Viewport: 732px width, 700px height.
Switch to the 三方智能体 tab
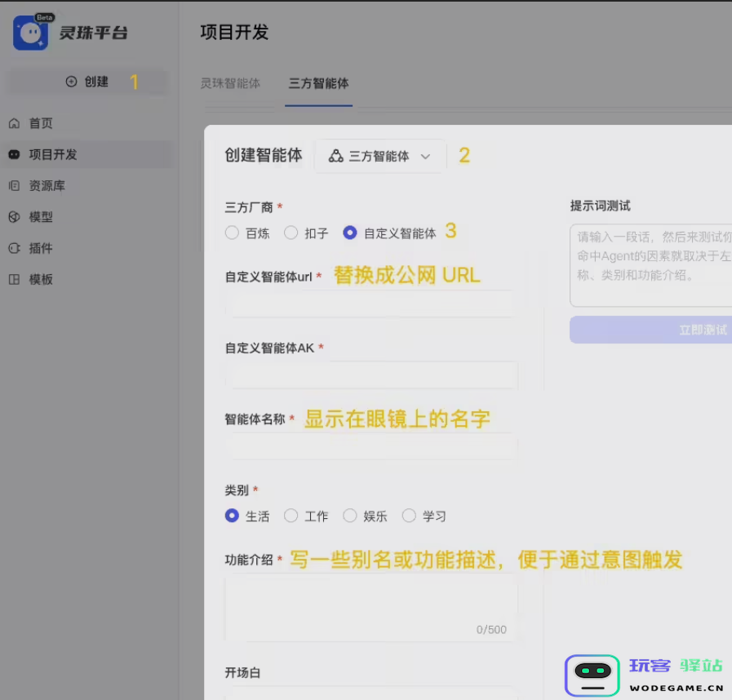pos(318,83)
